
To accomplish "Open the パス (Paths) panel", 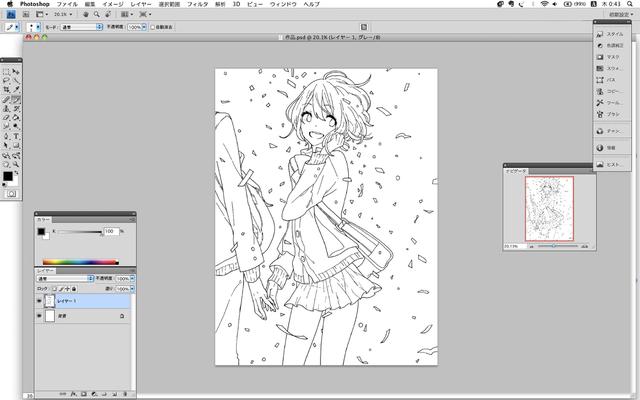I will [x=609, y=79].
